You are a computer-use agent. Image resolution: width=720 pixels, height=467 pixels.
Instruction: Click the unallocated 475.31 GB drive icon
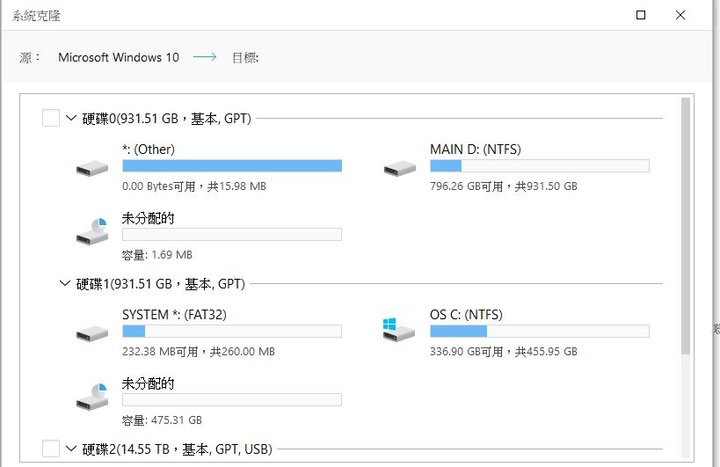92,396
